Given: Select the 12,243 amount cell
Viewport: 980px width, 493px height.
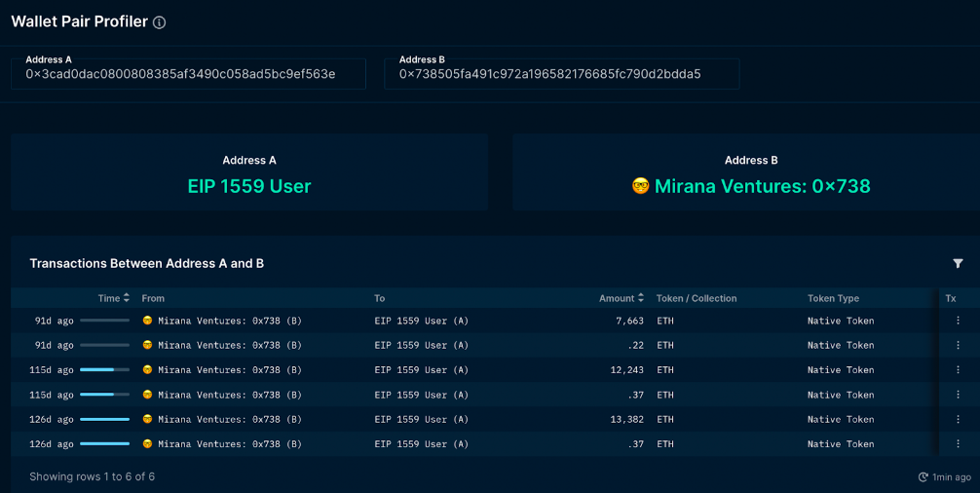Looking at the screenshot, I should [x=627, y=370].
